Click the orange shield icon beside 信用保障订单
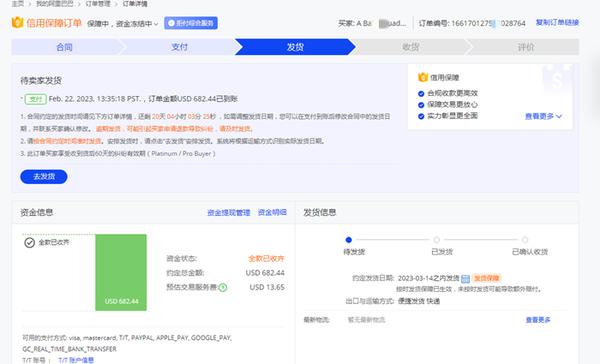The image size is (600, 364). 17,23
